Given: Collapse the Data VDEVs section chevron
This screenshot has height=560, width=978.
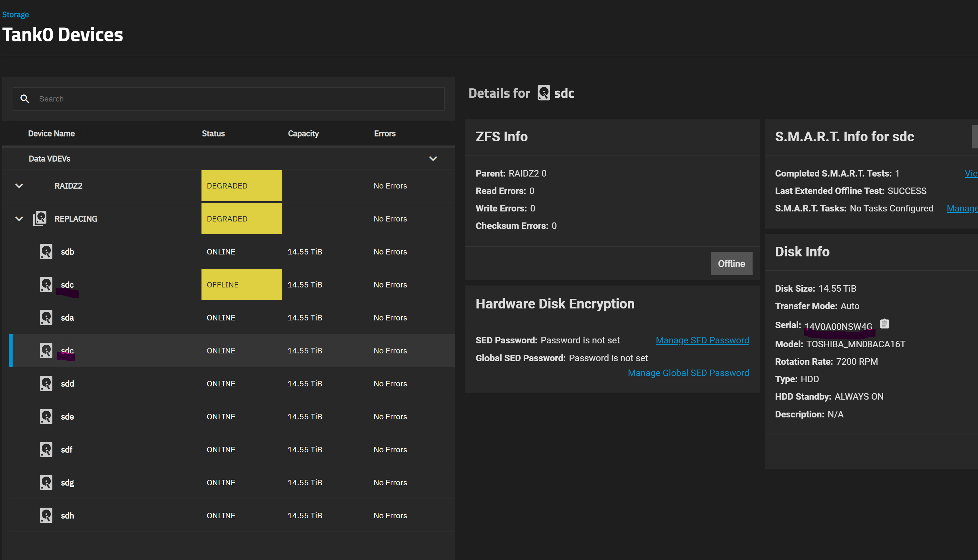Looking at the screenshot, I should (433, 158).
